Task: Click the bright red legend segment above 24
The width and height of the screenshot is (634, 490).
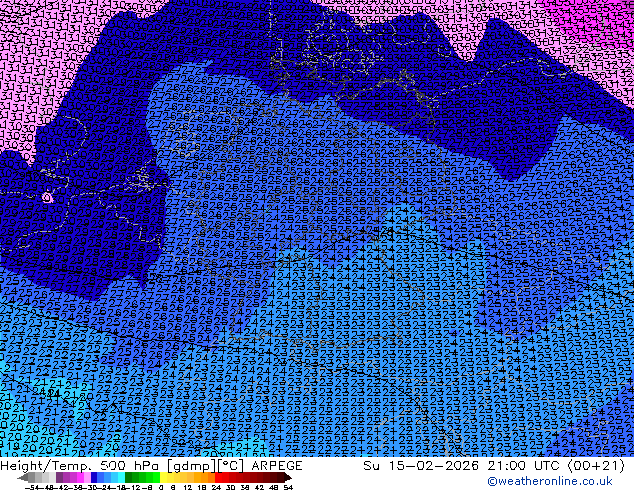Action: tap(218, 477)
